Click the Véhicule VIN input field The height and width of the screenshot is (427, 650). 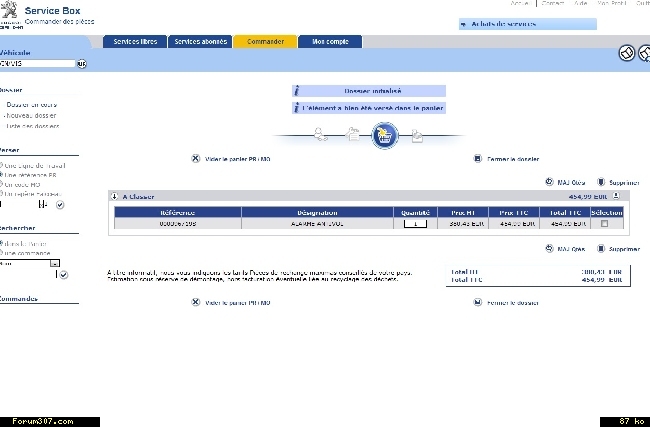[x=37, y=63]
